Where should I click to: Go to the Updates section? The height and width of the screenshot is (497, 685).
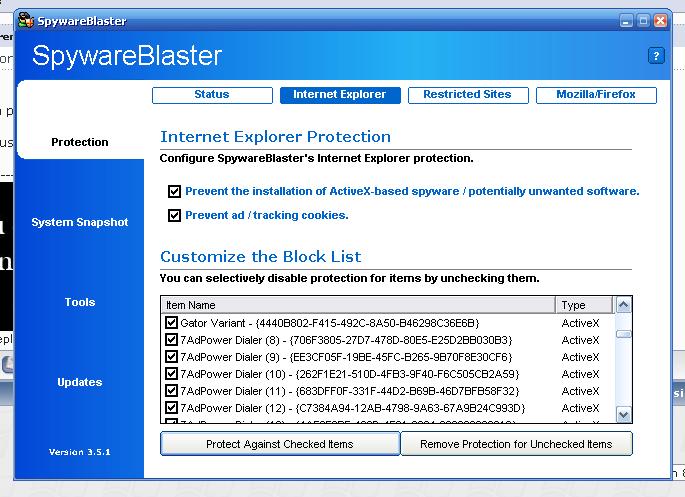tap(80, 382)
